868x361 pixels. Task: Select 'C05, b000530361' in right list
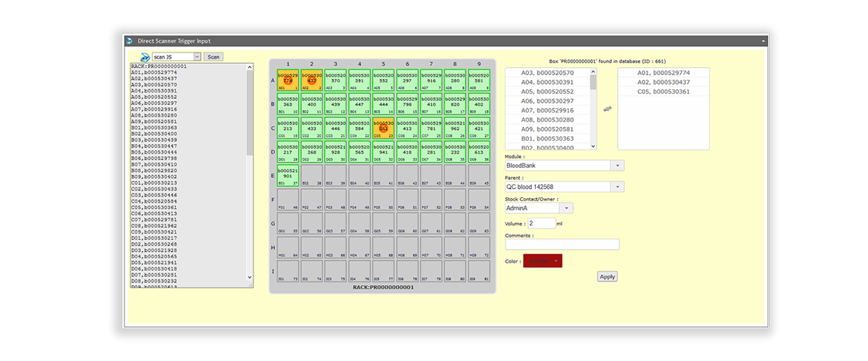(x=663, y=92)
